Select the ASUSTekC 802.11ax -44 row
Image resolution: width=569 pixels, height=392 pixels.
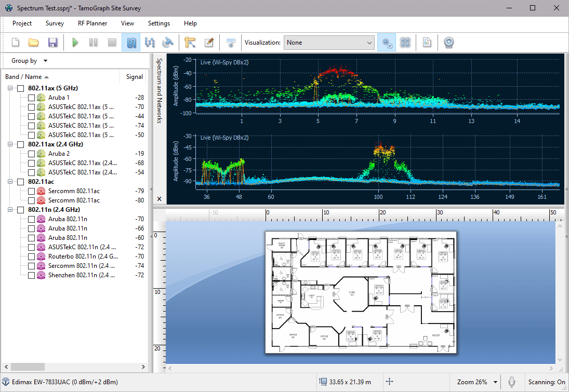pyautogui.click(x=86, y=116)
